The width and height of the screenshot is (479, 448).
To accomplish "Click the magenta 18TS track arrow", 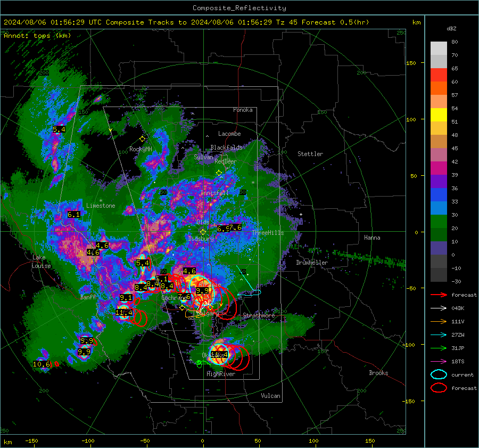I will tap(439, 362).
